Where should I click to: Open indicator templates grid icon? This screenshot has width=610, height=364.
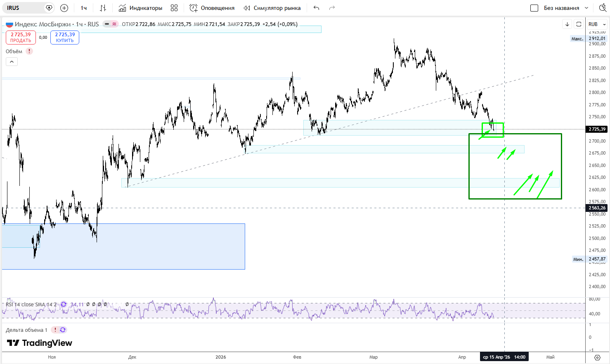click(x=174, y=8)
